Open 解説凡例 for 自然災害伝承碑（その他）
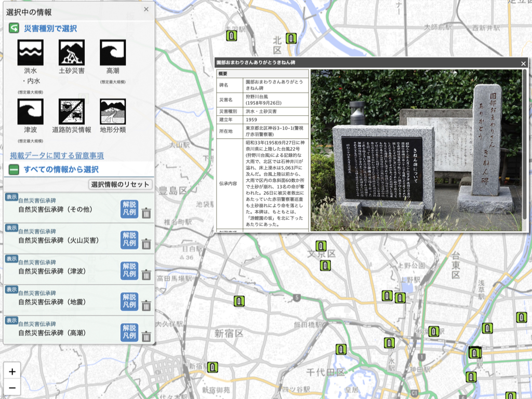The image size is (532, 399). (x=129, y=209)
